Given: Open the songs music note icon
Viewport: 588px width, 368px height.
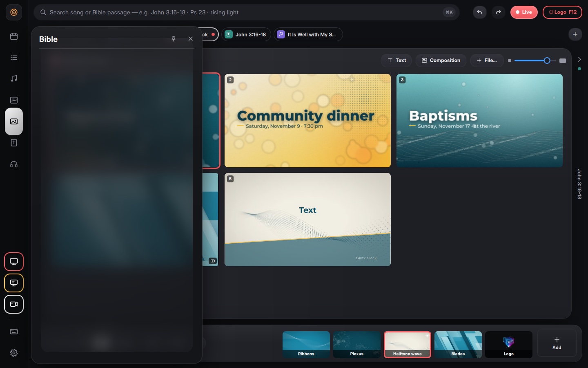Looking at the screenshot, I should coord(14,79).
